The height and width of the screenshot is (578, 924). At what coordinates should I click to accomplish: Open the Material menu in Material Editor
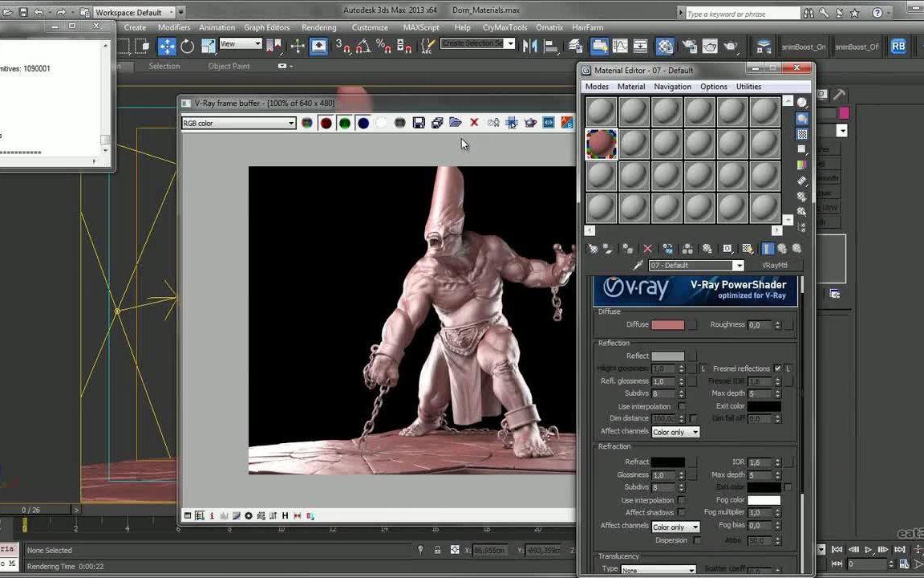tap(630, 86)
